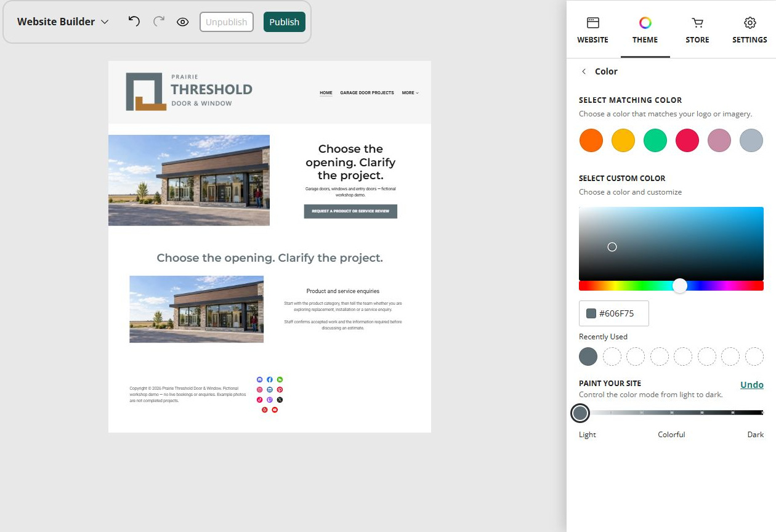Click the Yelp icon in the site footer

coord(264,409)
